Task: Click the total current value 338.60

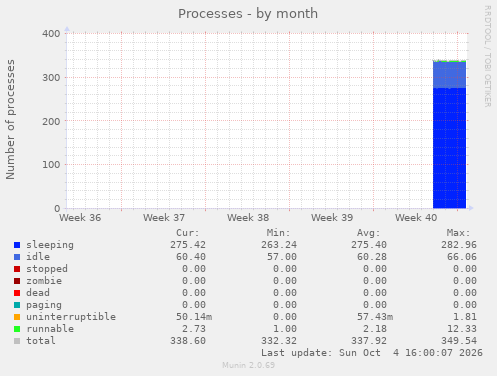Action: click(188, 341)
